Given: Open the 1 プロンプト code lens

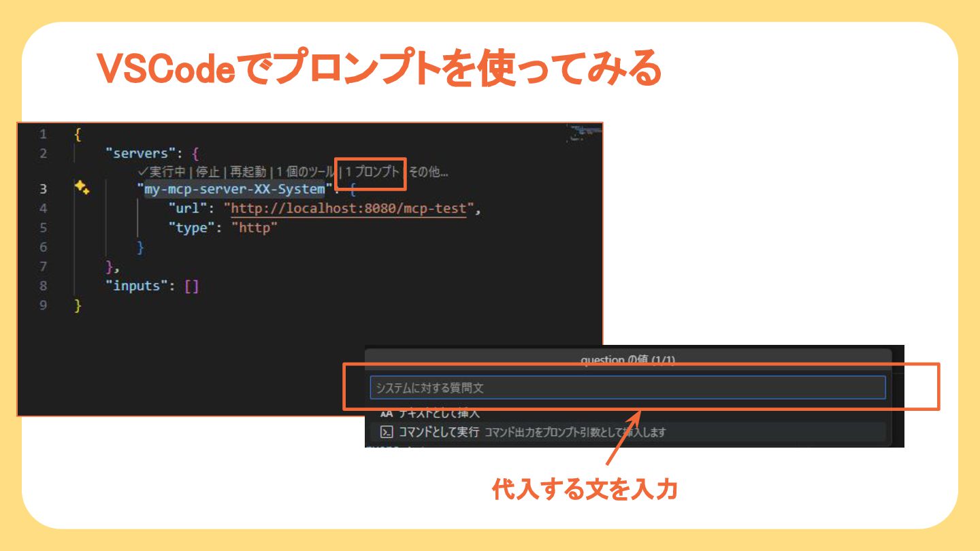Looking at the screenshot, I should 372,172.
